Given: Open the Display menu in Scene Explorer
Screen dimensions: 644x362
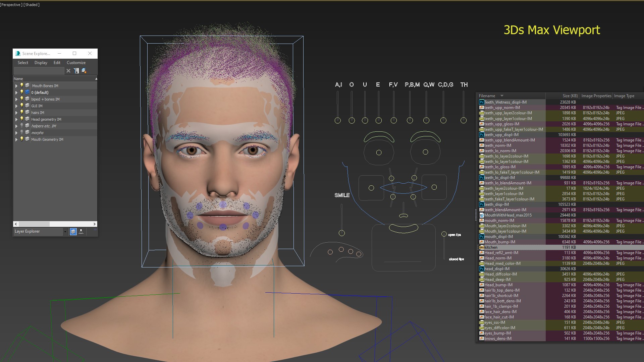Looking at the screenshot, I should tap(41, 63).
